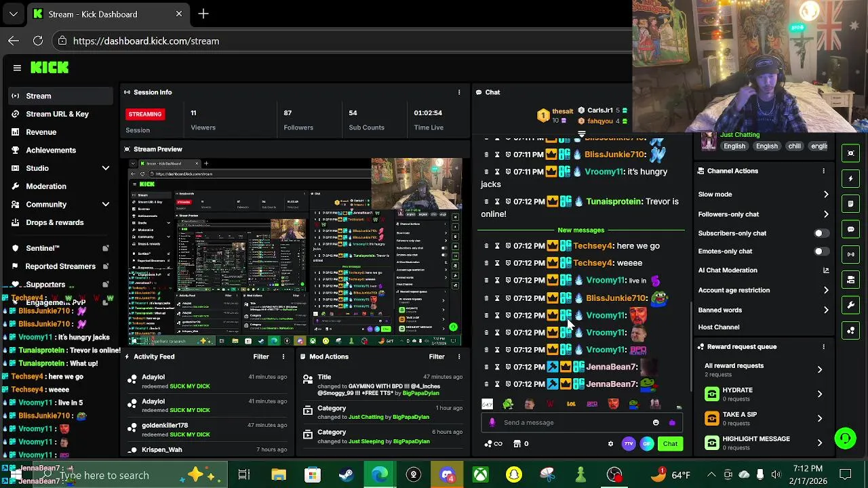Click the green headset support button
This screenshot has height=488, width=868.
[845, 439]
